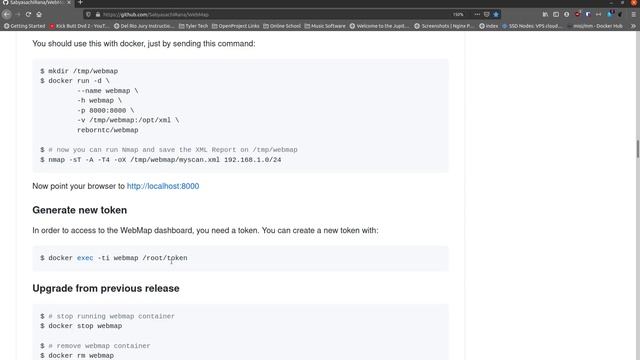Click the '# remove webmap container' comment
This screenshot has height=360, width=640.
pos(96,346)
